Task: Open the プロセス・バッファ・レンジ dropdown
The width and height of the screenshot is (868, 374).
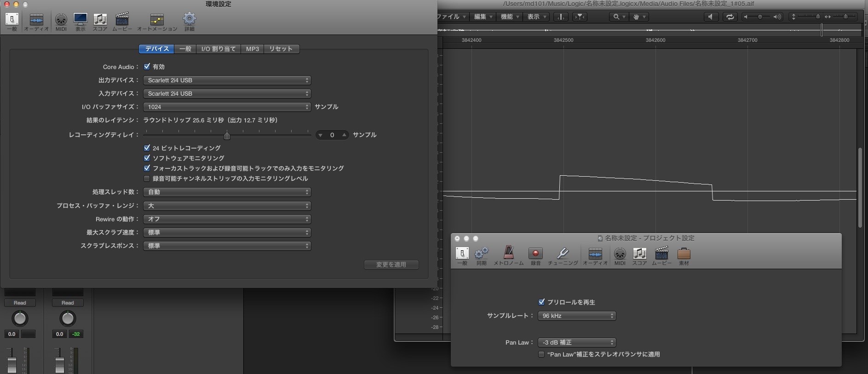Action: (227, 206)
